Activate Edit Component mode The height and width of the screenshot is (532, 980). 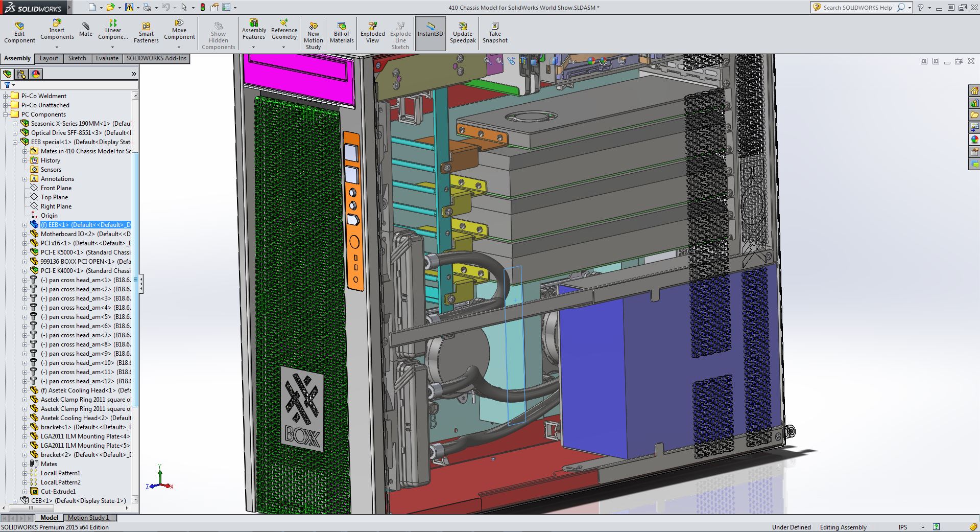point(19,31)
